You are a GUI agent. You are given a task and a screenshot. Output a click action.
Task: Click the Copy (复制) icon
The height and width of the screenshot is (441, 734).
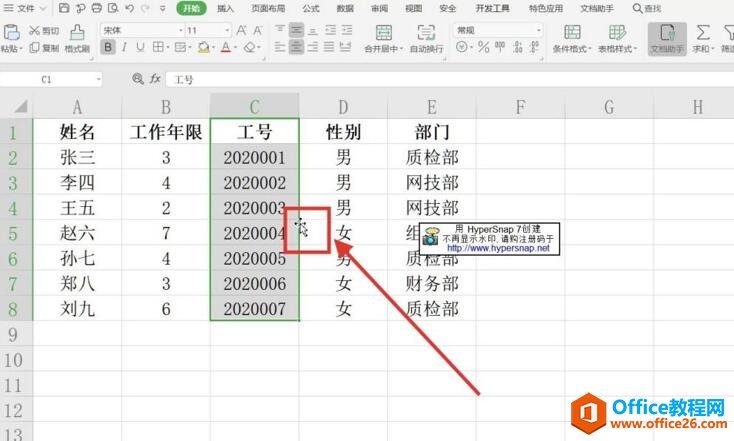point(34,47)
